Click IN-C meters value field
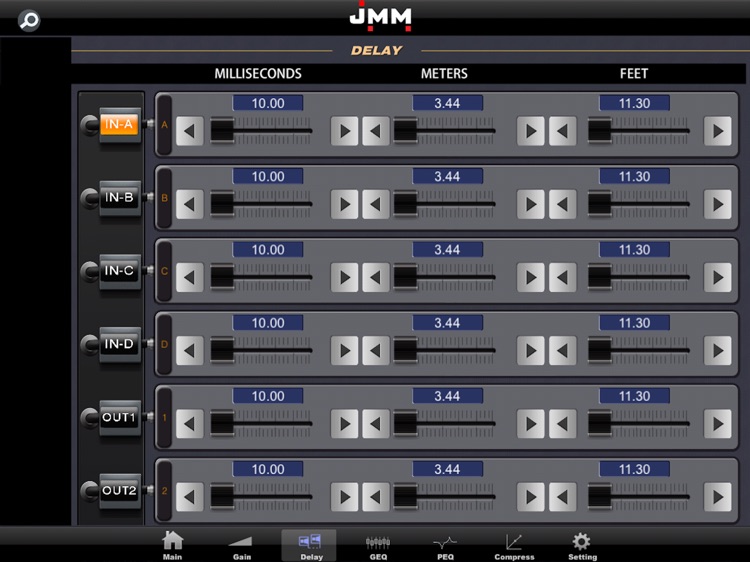 point(447,250)
